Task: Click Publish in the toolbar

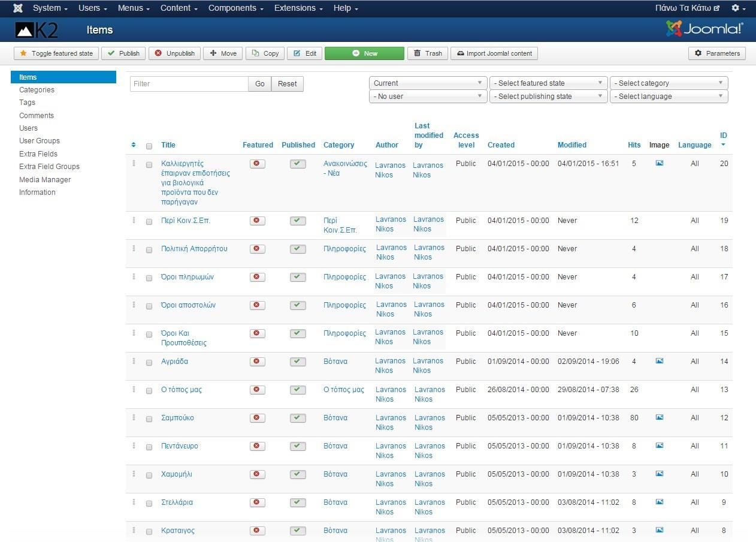Action: [123, 53]
